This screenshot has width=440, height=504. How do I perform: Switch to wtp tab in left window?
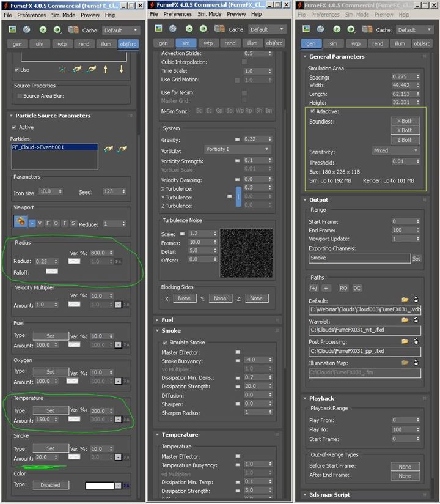[x=62, y=44]
